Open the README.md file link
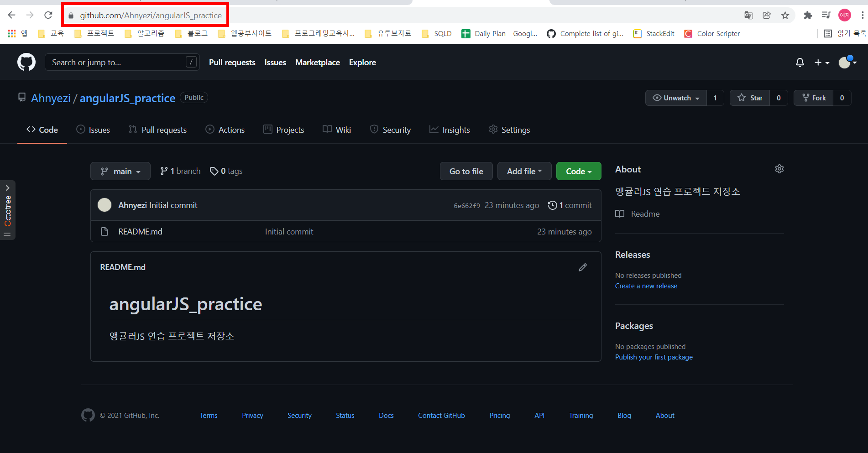This screenshot has width=868, height=453. coord(140,232)
